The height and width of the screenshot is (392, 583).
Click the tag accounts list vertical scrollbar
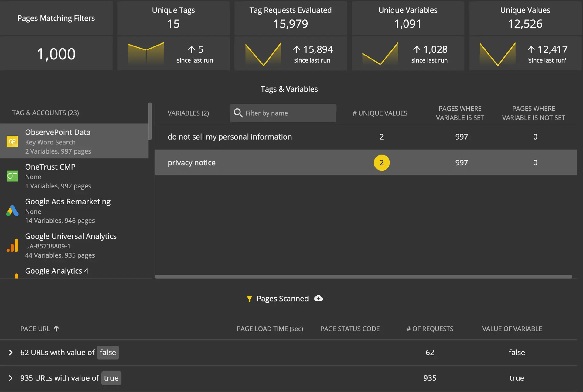(150, 121)
